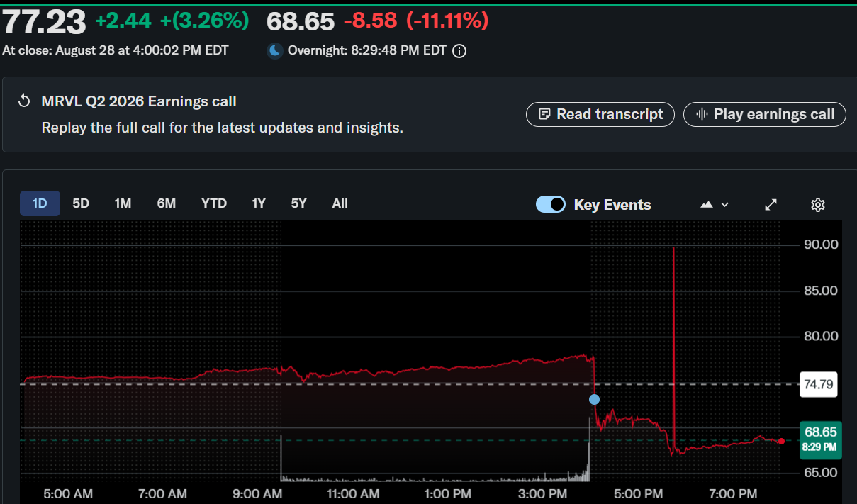Click the 3:00 PM time axis label

click(x=543, y=493)
